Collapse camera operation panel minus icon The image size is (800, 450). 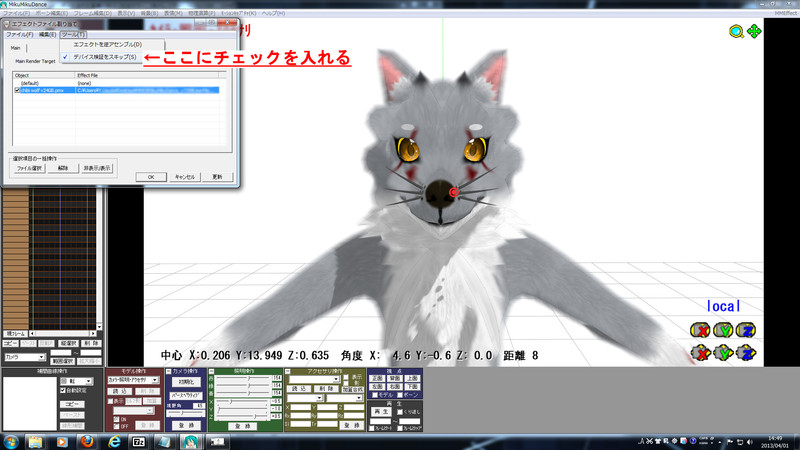tap(169, 371)
